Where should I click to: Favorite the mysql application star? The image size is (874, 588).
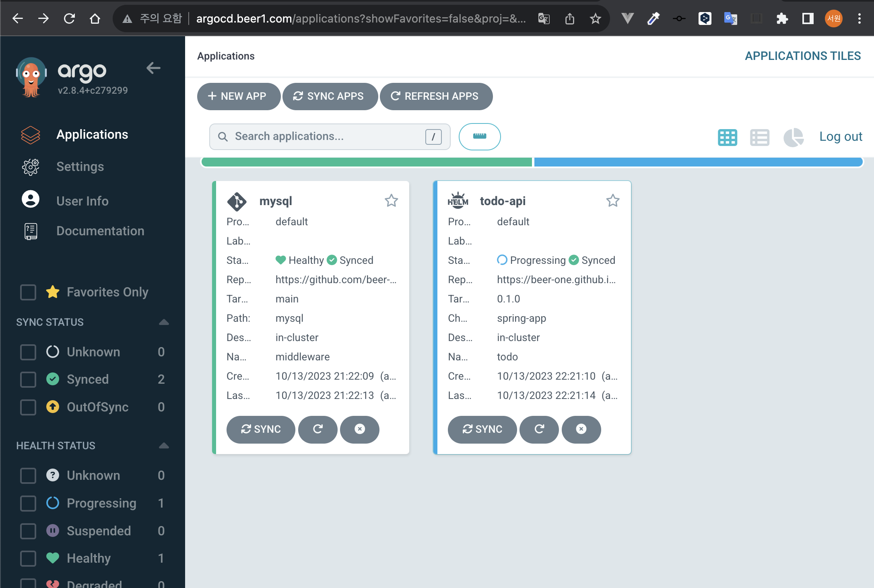[x=391, y=200]
